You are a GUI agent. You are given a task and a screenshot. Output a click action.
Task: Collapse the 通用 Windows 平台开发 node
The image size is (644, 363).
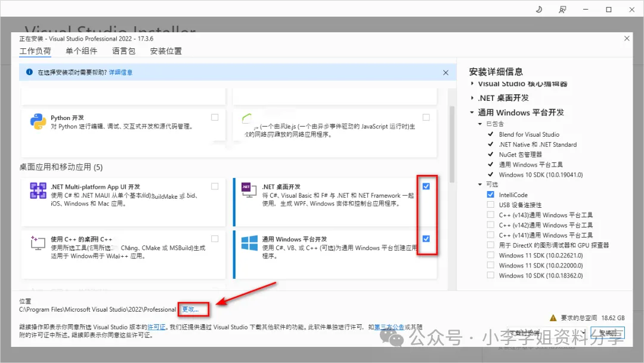472,112
